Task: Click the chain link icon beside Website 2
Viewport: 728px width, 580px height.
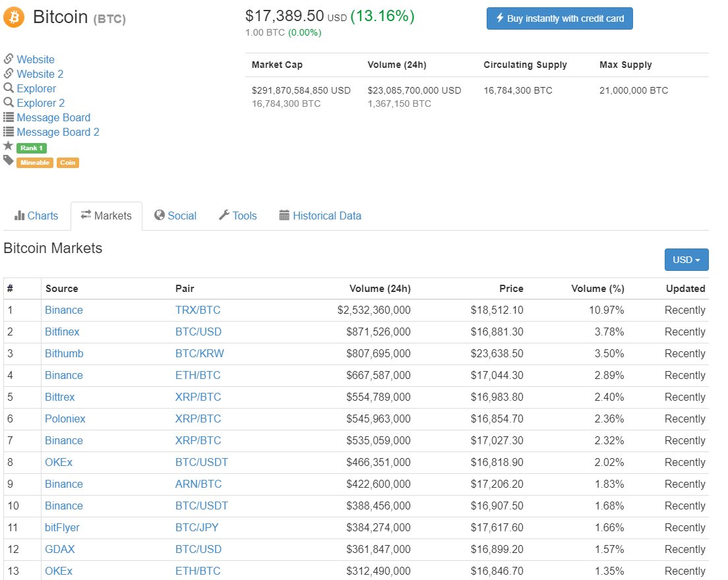Action: (x=9, y=73)
